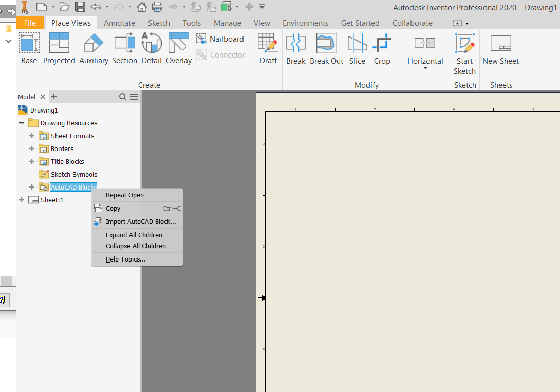Close the Model browser tab
The width and height of the screenshot is (560, 392).
pos(43,97)
